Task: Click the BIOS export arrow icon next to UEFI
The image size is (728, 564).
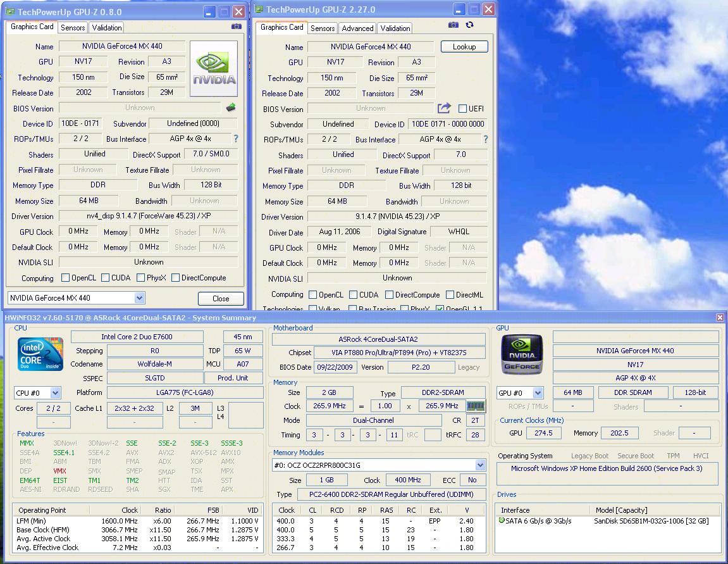Action: pyautogui.click(x=444, y=108)
